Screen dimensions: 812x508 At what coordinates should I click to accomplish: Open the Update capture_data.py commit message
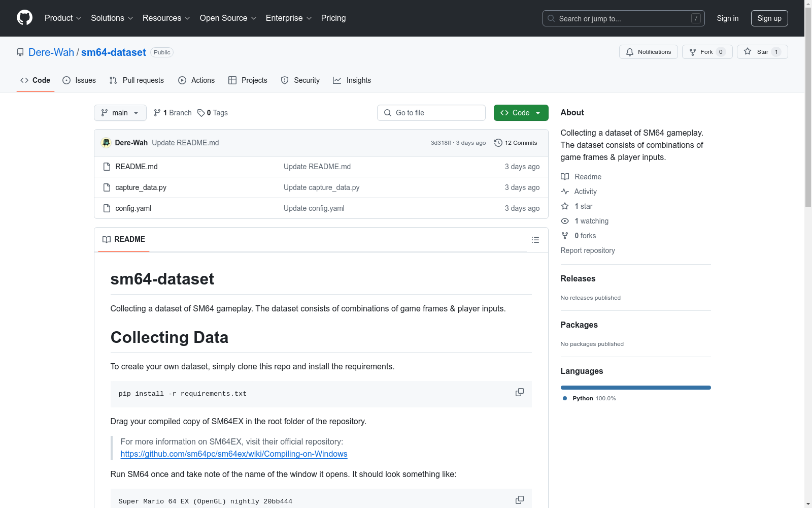tap(322, 187)
